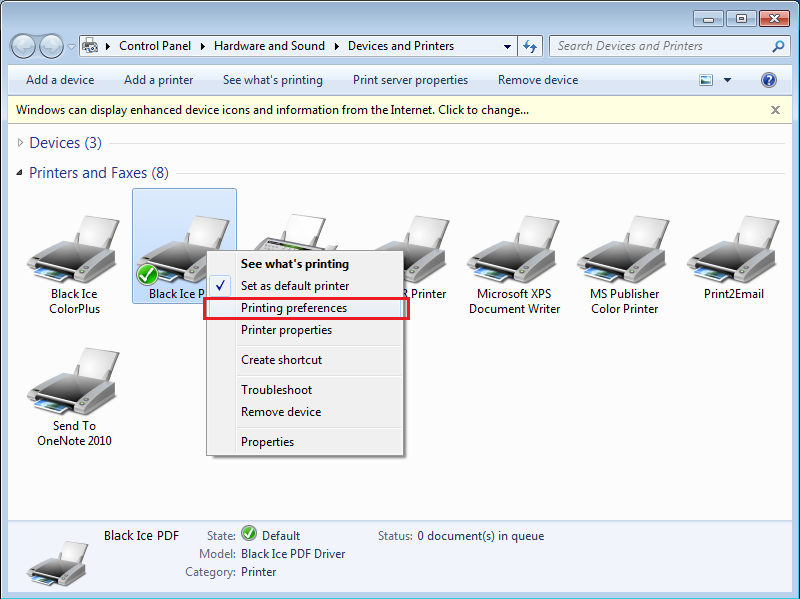Click the Black Ice PDF details pane thumbnail
This screenshot has height=599, width=800.
(x=58, y=563)
